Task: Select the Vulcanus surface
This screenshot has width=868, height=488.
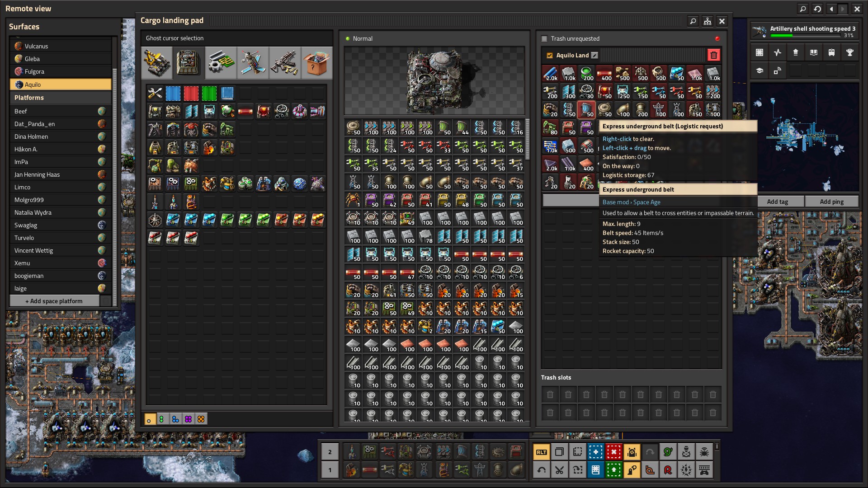Action: point(61,46)
